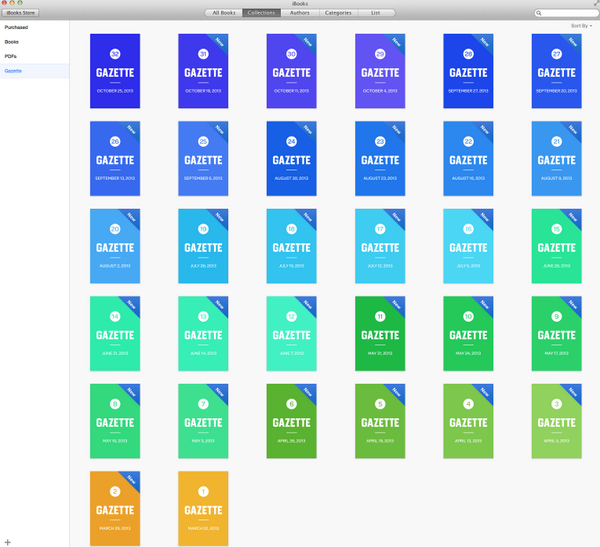Open Gazette issue 28 September 27
Screen dimensions: 600x547
click(468, 71)
